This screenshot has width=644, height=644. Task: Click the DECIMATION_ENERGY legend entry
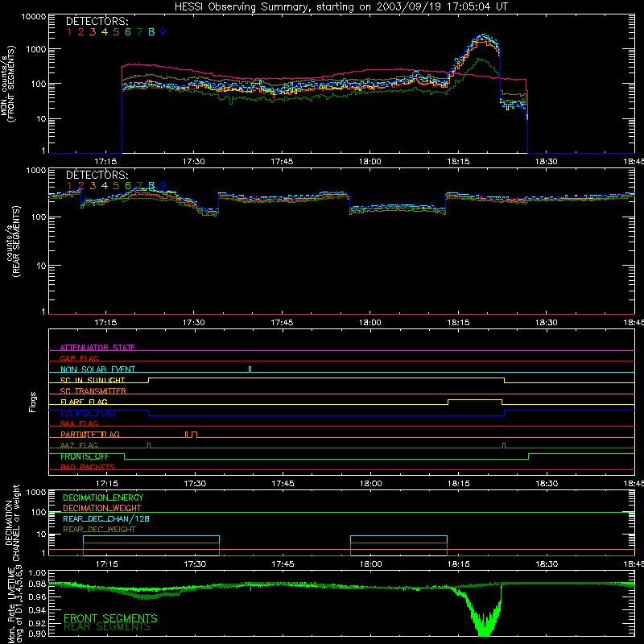tap(103, 497)
